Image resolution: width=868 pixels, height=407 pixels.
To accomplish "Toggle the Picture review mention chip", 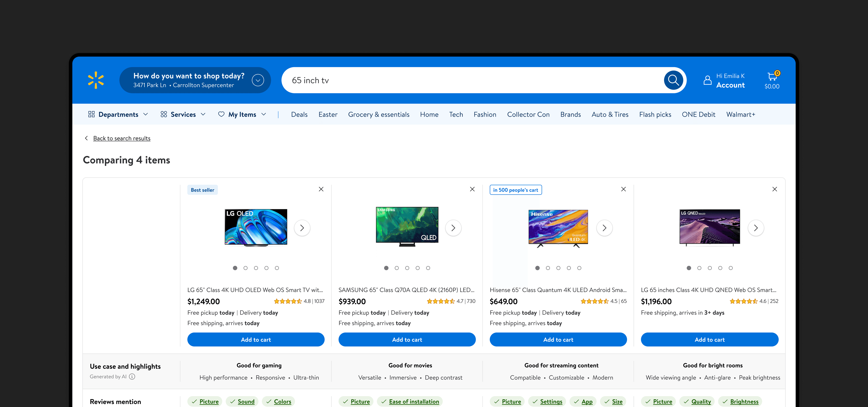I will [205, 401].
